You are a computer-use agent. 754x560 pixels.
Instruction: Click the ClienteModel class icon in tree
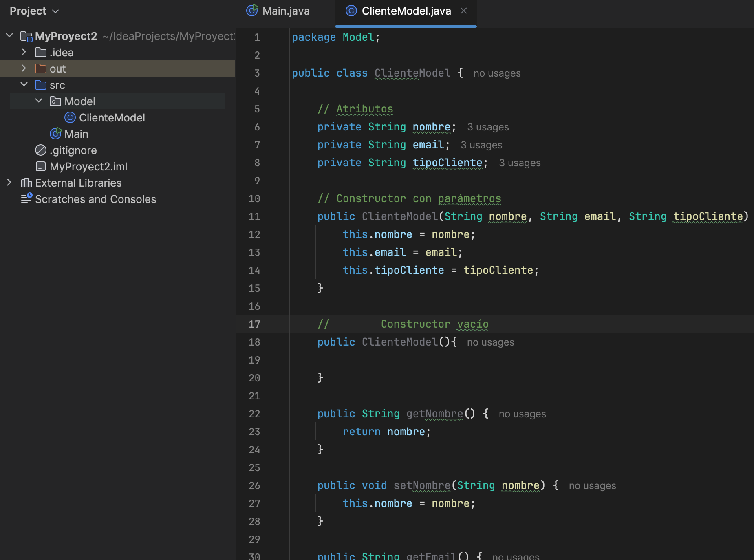coord(70,118)
